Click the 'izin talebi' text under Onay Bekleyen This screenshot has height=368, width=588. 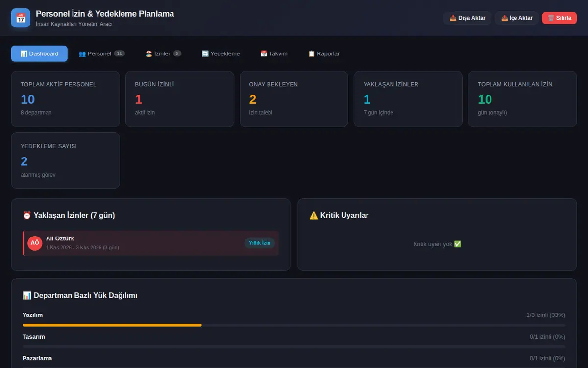coord(261,113)
